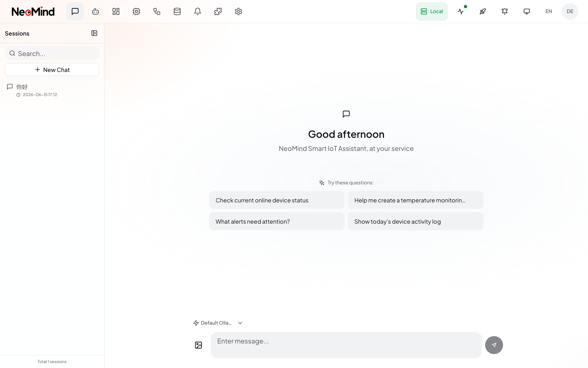Switch the language via EN button
The image size is (588, 368).
[549, 11]
